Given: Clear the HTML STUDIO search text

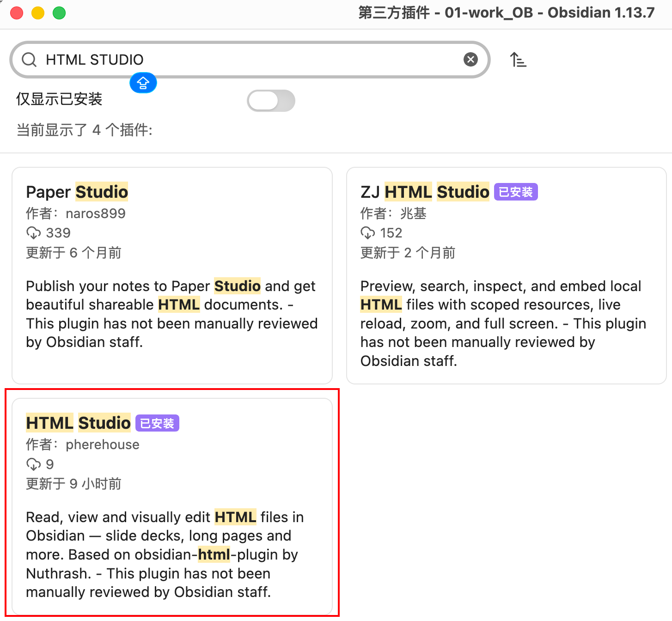Looking at the screenshot, I should point(470,59).
